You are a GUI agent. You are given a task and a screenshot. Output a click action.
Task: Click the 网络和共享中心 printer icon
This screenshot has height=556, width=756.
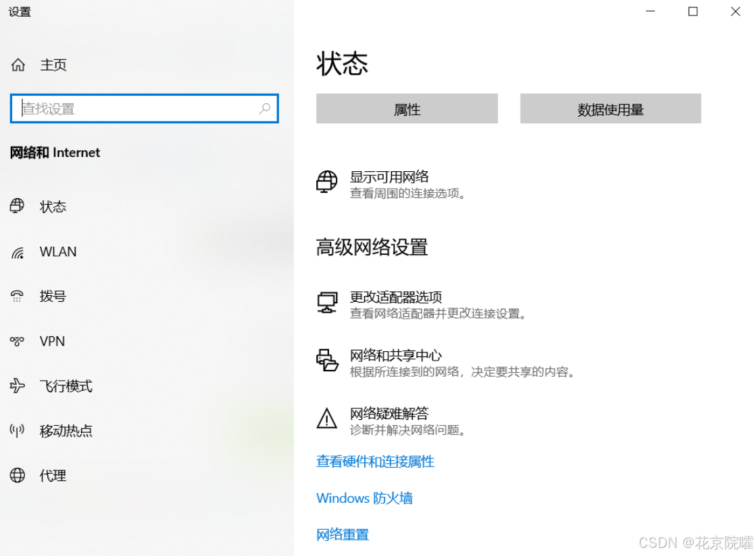tap(327, 361)
